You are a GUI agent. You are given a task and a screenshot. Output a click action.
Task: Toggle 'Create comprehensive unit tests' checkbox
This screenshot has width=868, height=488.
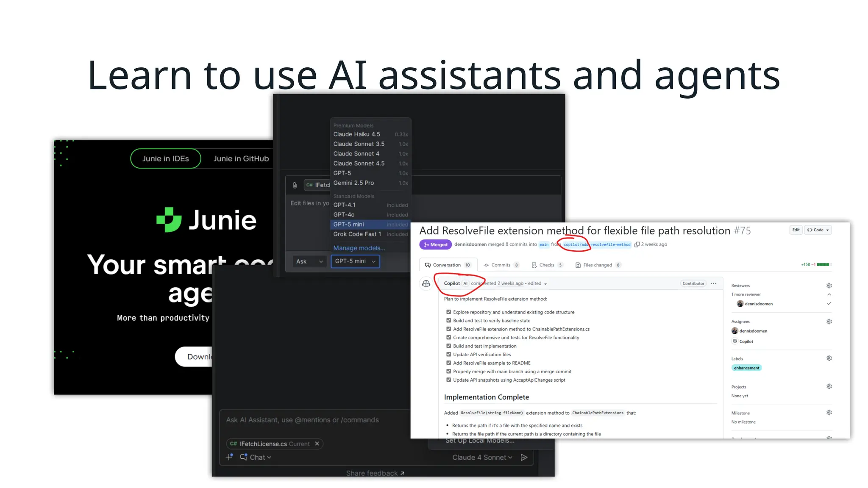(x=448, y=337)
